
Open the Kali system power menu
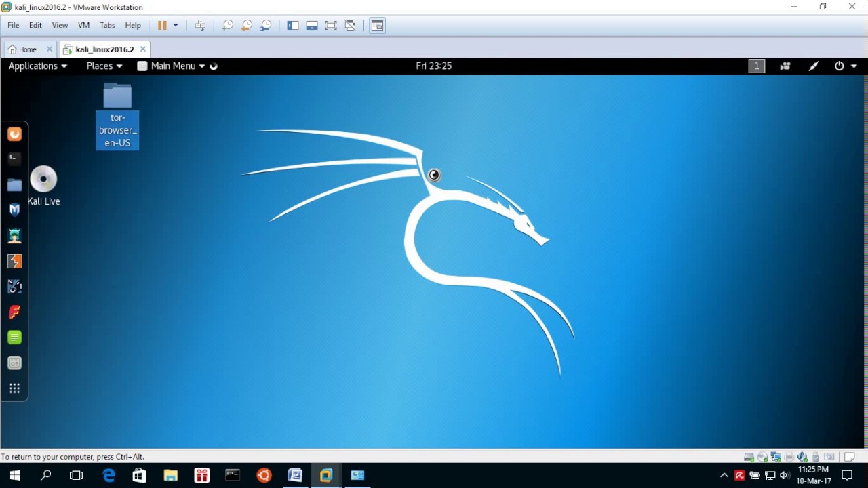pos(846,66)
